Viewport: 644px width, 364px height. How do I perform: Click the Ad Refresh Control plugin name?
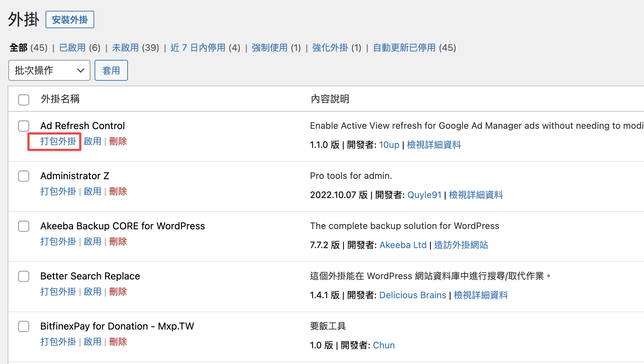pyautogui.click(x=82, y=126)
